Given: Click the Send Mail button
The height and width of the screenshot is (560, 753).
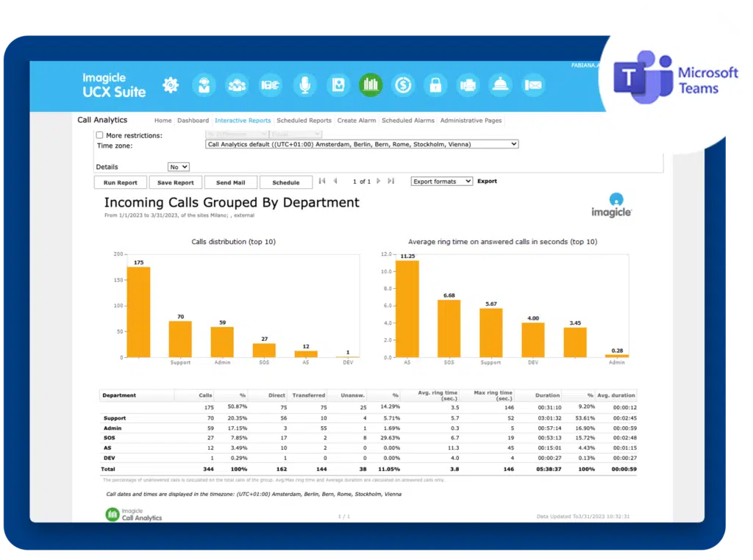Looking at the screenshot, I should coord(231,182).
